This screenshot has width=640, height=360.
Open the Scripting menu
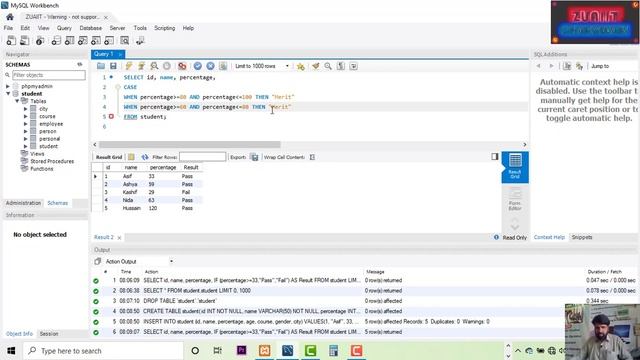(164, 28)
